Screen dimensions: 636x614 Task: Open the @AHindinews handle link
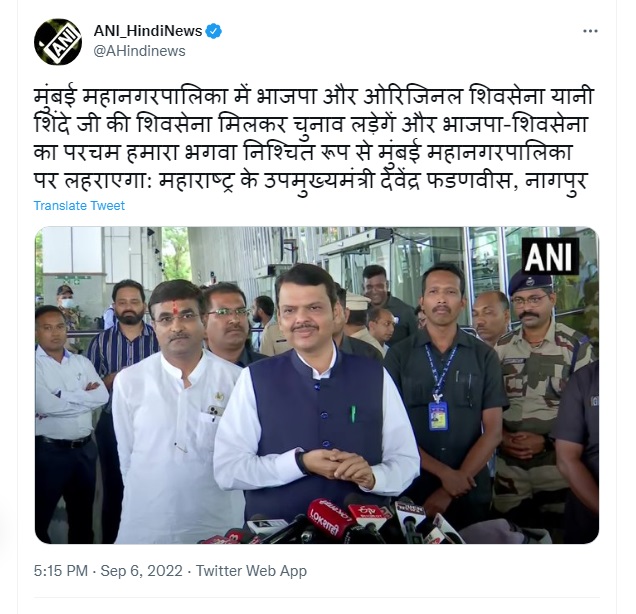pyautogui.click(x=140, y=51)
